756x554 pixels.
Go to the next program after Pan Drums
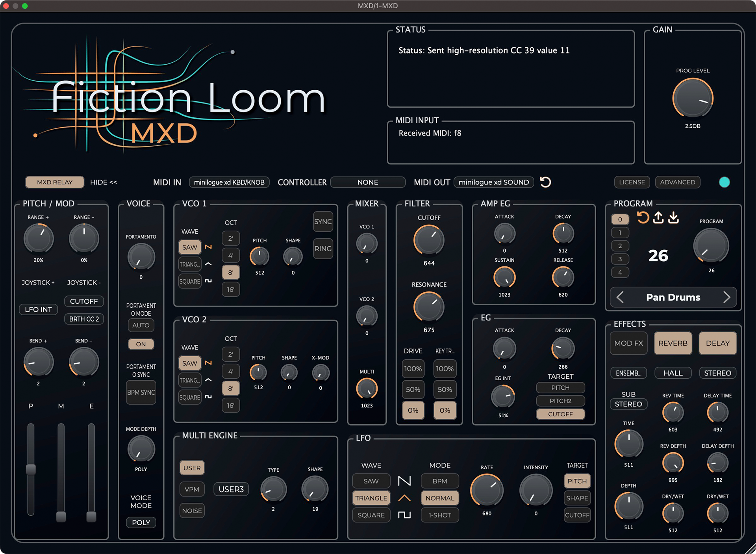click(x=726, y=297)
